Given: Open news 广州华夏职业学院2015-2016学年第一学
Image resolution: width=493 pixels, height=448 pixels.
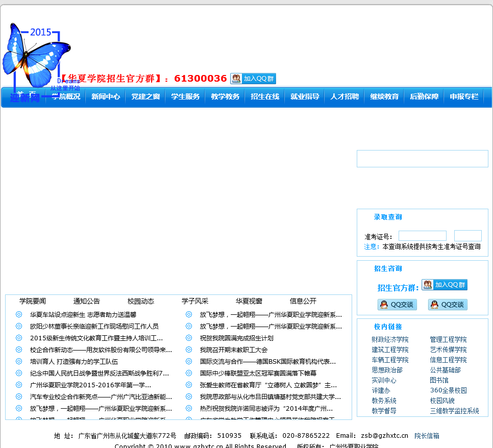Looking at the screenshot, I should [90, 385].
